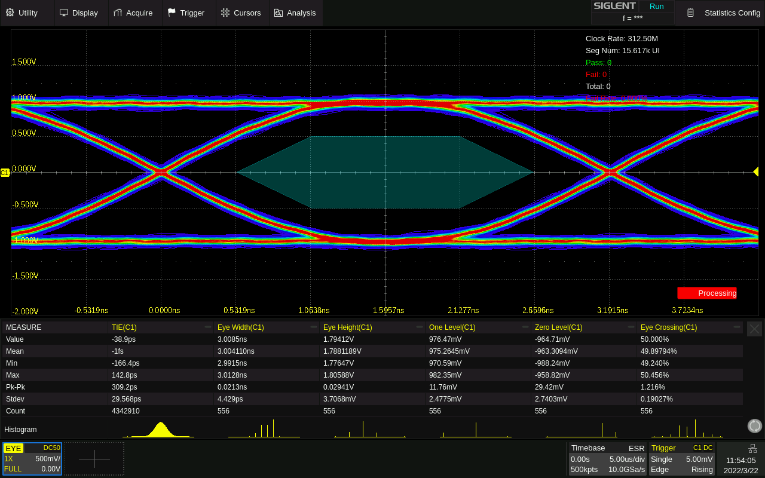Click the round button beside the histogram row

(x=753, y=427)
